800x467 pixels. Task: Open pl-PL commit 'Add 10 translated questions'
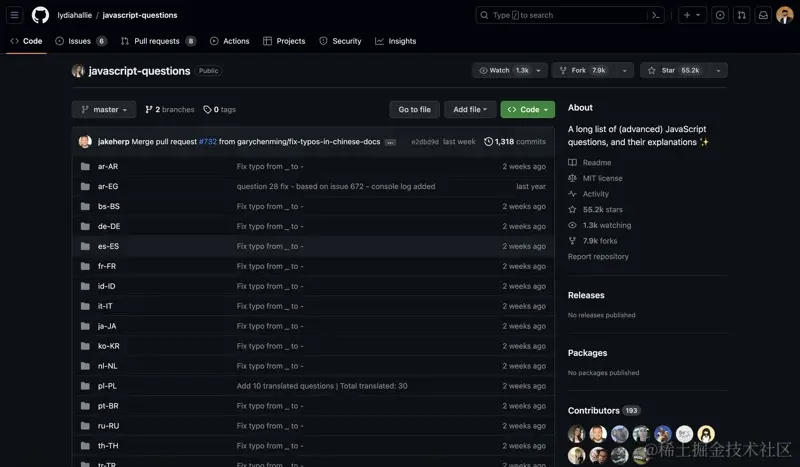(322, 386)
